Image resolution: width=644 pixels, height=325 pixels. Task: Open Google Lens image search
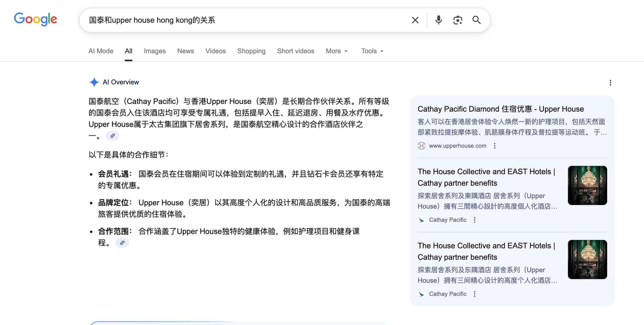(x=458, y=20)
